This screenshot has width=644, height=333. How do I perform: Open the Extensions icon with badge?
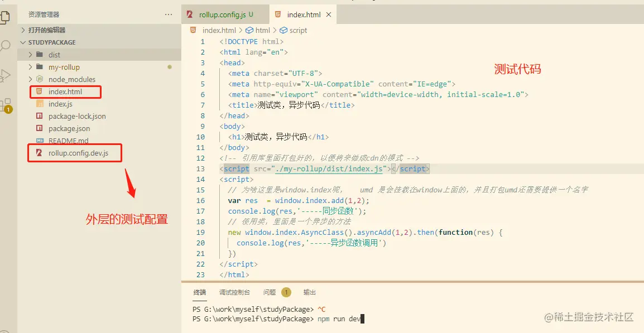click(x=6, y=105)
